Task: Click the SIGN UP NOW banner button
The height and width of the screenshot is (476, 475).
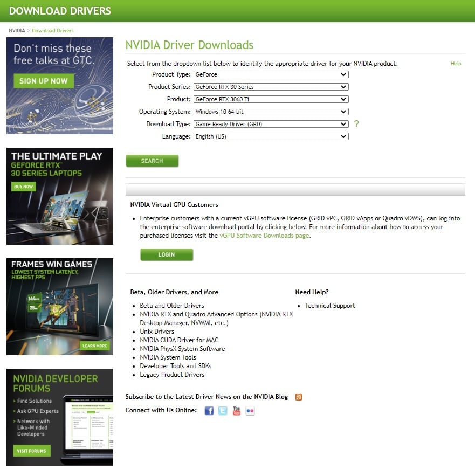Action: (x=44, y=81)
